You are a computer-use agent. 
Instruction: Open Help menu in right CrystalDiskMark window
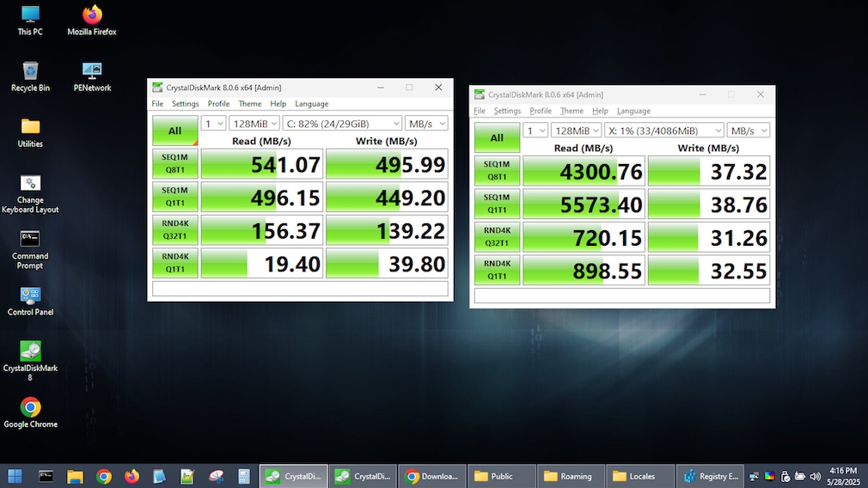[x=600, y=111]
